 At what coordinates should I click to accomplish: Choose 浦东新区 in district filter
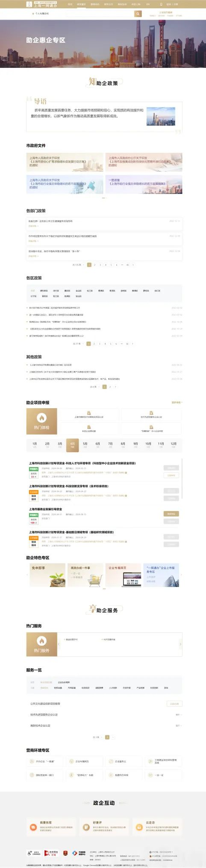pos(44,291)
